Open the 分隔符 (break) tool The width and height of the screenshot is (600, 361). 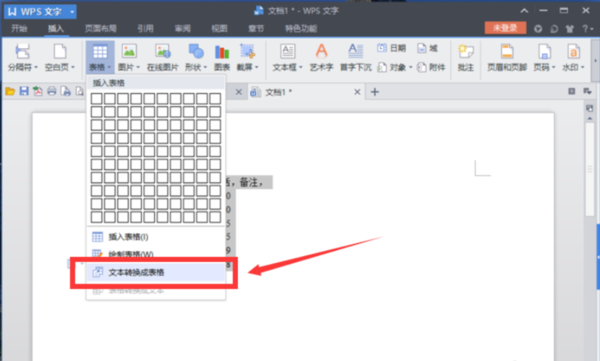23,57
